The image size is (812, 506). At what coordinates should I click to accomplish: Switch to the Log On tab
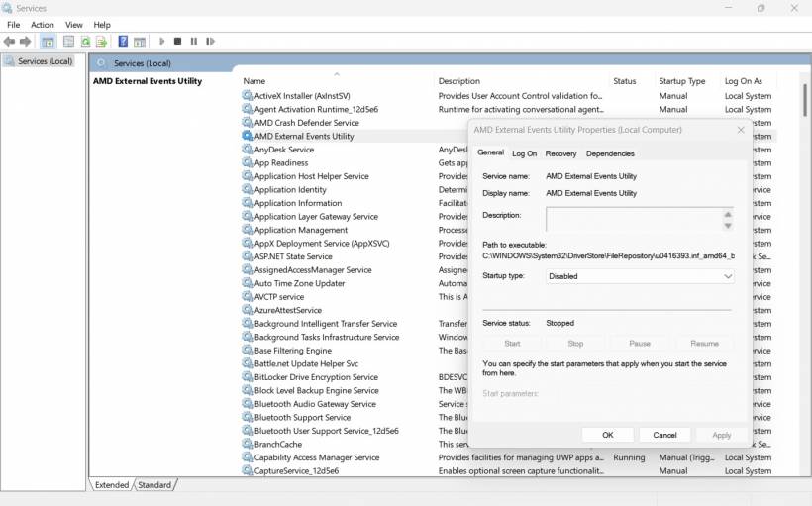point(524,153)
